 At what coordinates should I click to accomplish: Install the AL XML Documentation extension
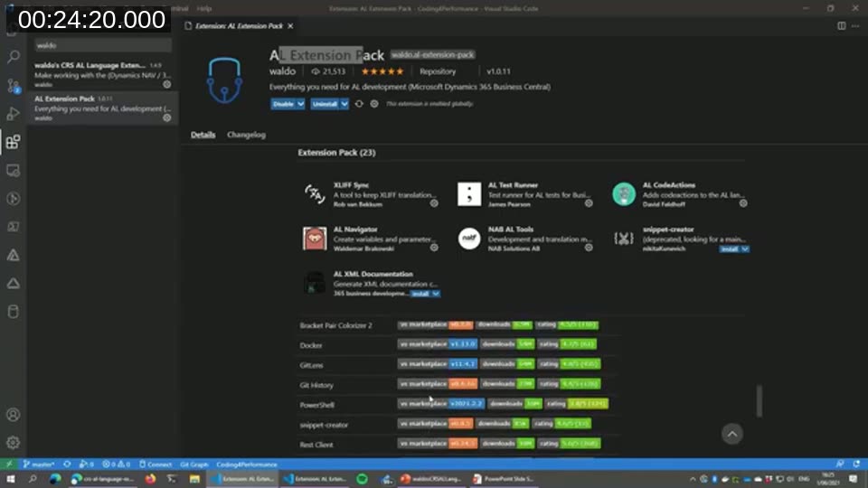point(420,294)
